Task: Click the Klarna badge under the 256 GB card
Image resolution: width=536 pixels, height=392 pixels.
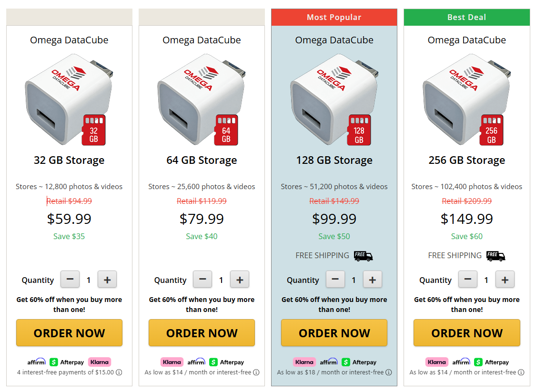Action: 436,362
